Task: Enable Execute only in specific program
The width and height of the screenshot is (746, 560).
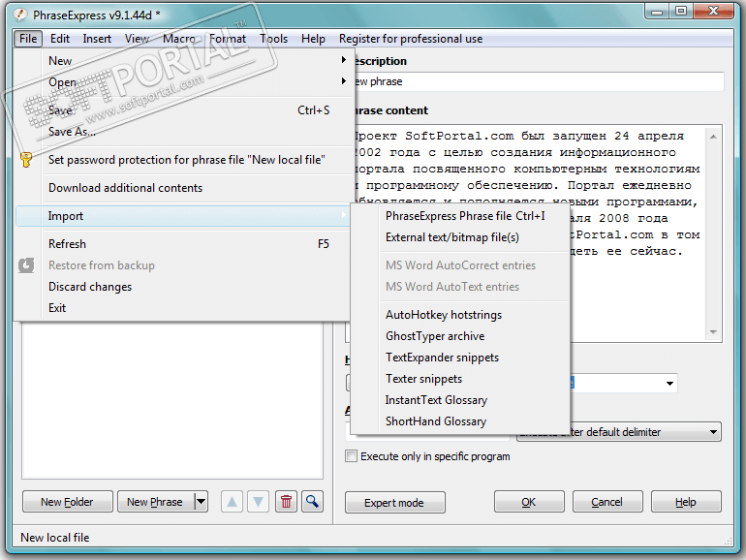Action: click(351, 455)
